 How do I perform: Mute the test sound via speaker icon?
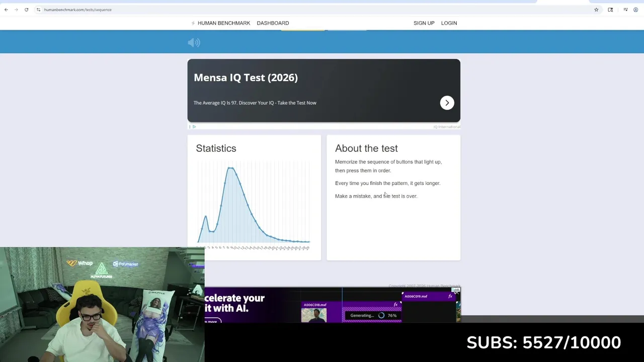click(x=194, y=43)
